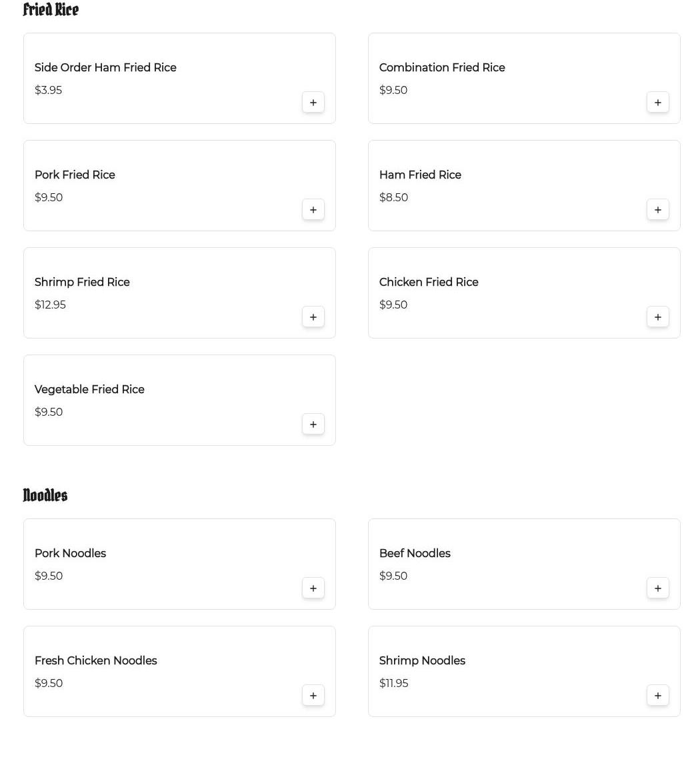Screen dimensions: 700x769
Task: Select the Shrimp Noodles $11.95 price
Action: [393, 683]
